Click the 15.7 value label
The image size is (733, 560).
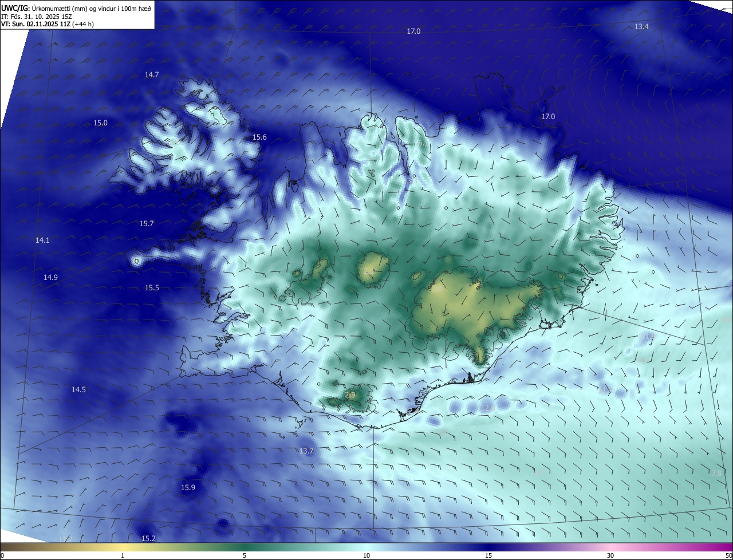point(147,224)
